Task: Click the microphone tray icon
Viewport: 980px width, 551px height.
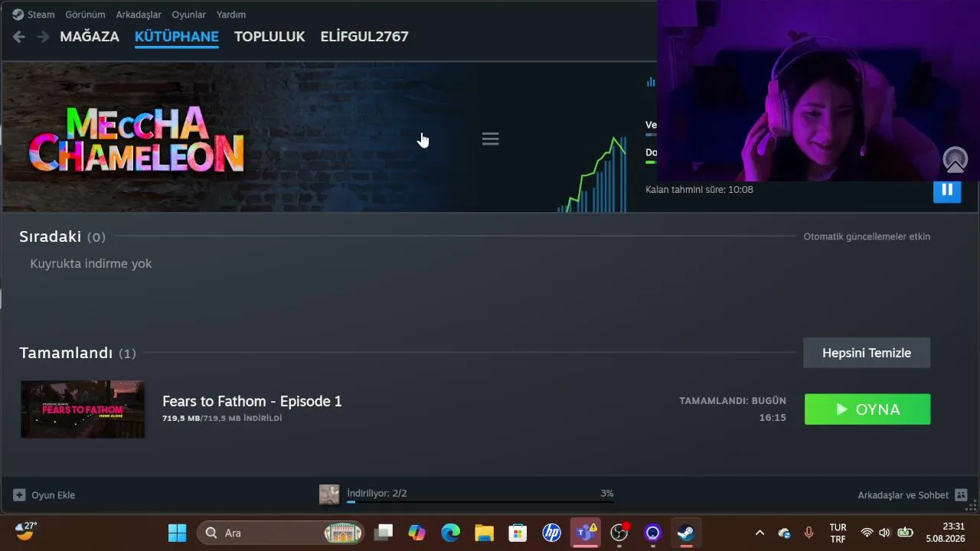Action: [808, 533]
